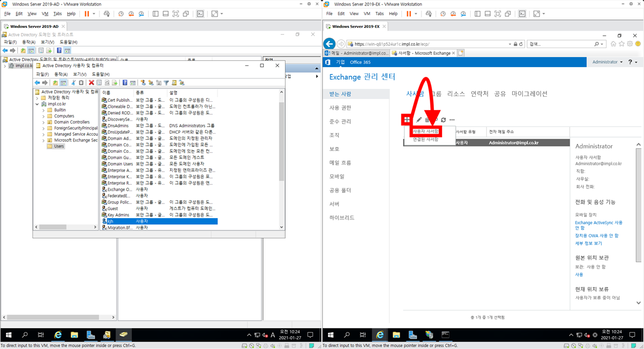Select the Key Admins group row
Viewport: 644px width, 349px height.
(159, 215)
